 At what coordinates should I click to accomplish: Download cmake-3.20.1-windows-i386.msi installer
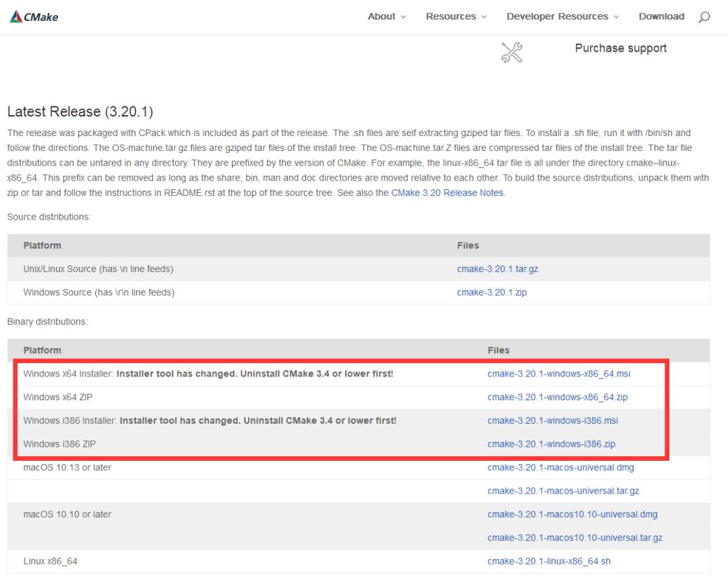(553, 420)
